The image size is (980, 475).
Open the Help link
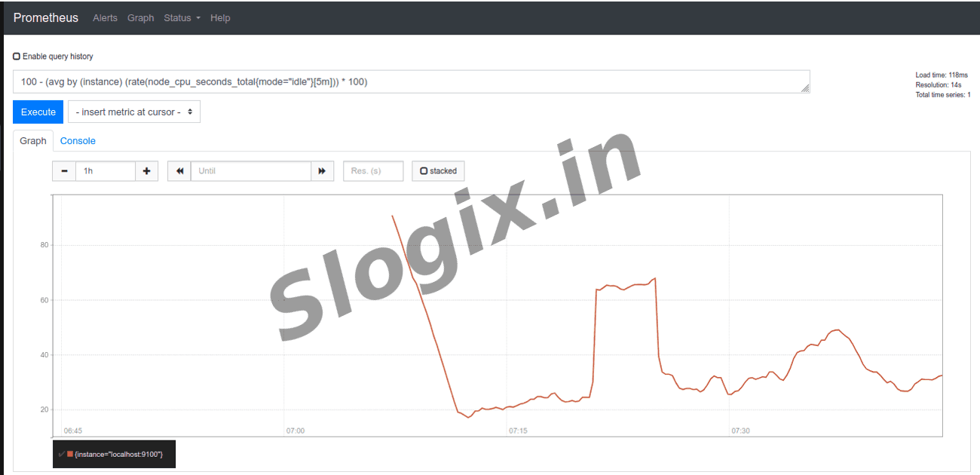tap(220, 18)
